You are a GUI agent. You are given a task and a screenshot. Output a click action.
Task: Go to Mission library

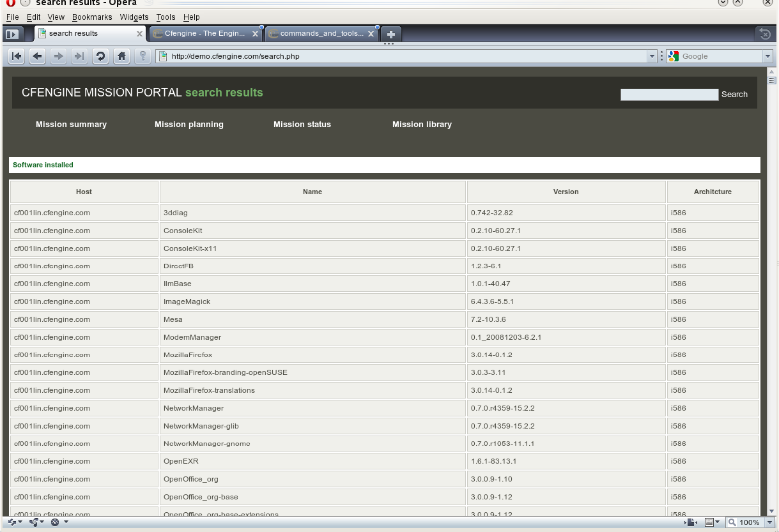(422, 125)
